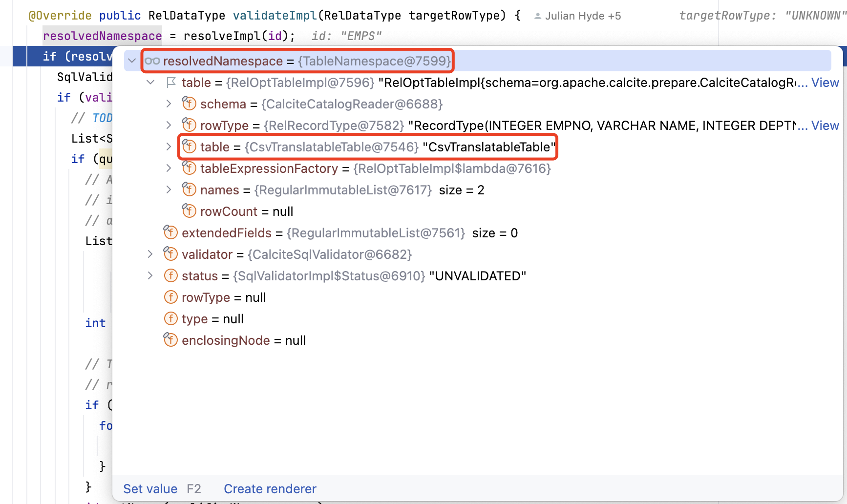Click the Create renderer link
Image resolution: width=847 pixels, height=504 pixels.
click(270, 489)
